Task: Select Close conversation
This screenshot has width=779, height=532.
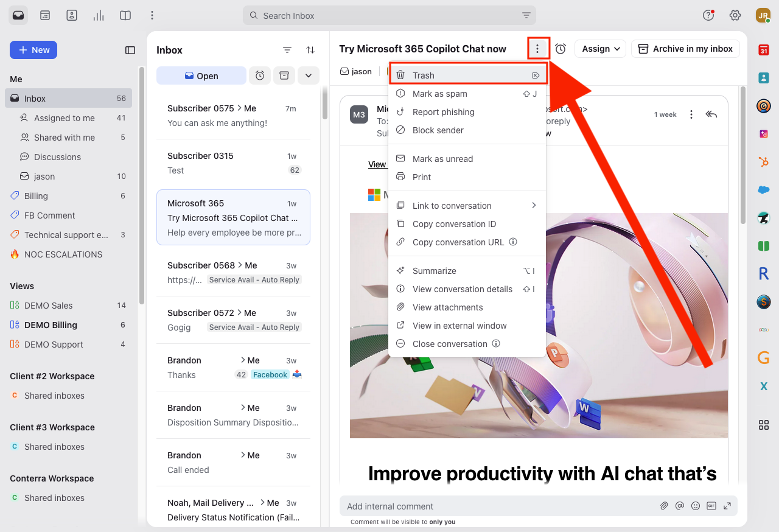Action: click(x=467, y=344)
